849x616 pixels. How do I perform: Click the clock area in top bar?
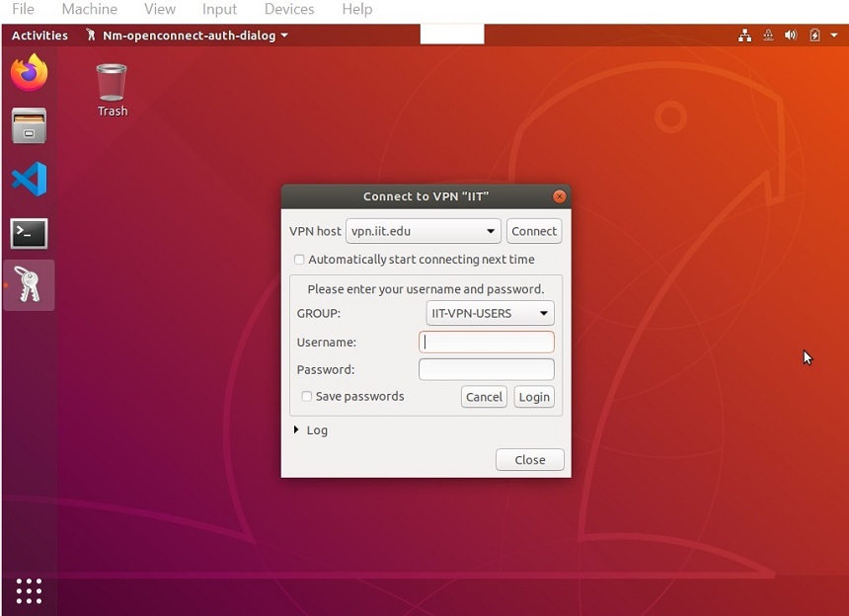pos(452,35)
